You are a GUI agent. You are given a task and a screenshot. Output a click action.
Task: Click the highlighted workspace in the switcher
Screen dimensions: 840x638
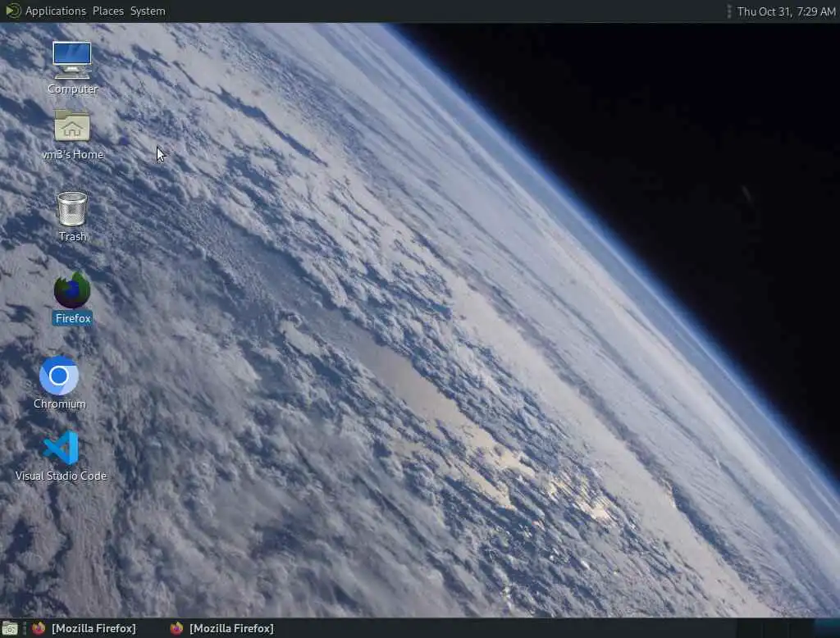(825, 628)
